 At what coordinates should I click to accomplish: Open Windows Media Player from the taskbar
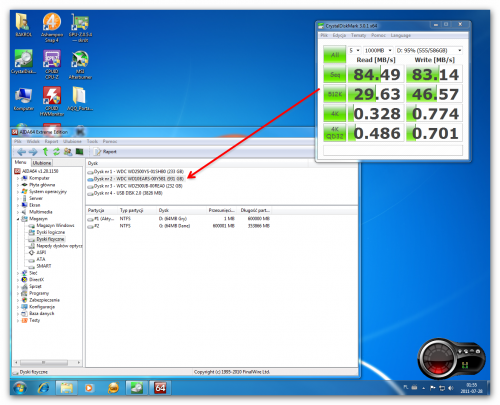[x=89, y=388]
